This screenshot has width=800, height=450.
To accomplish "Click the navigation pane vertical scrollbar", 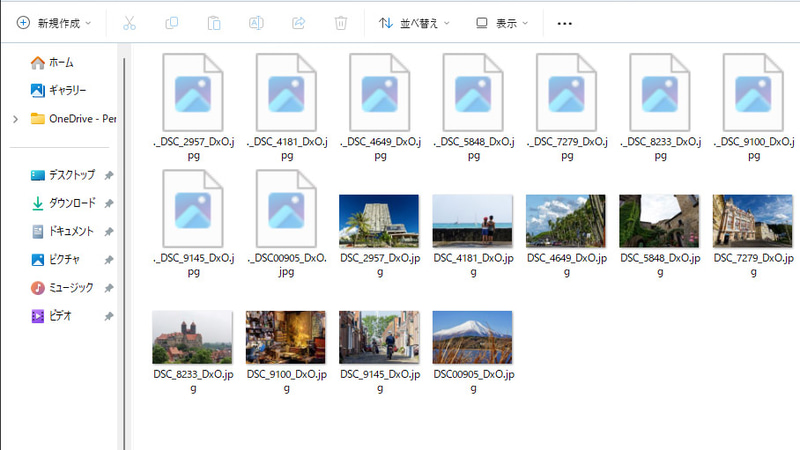I will pyautogui.click(x=124, y=254).
